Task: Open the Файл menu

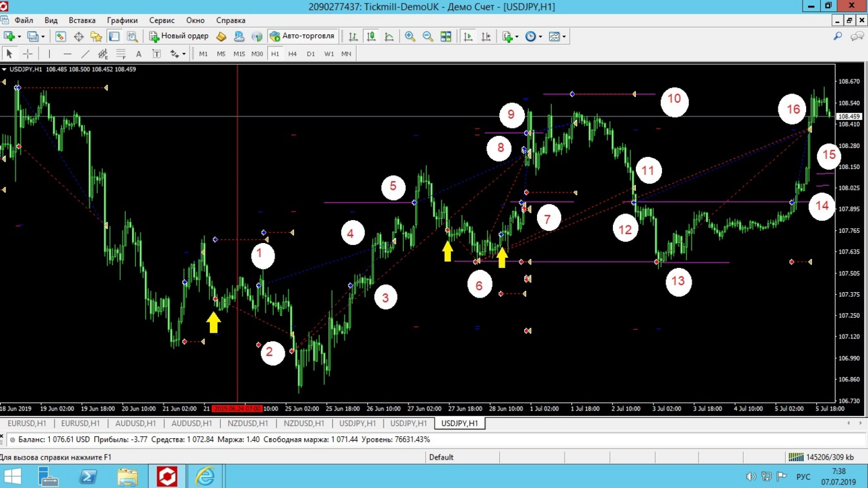Action: click(24, 20)
